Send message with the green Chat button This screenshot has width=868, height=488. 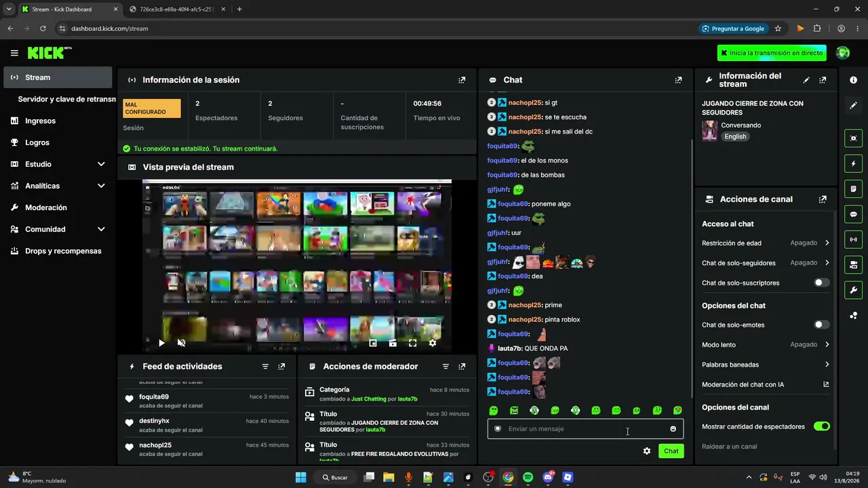coord(671,451)
